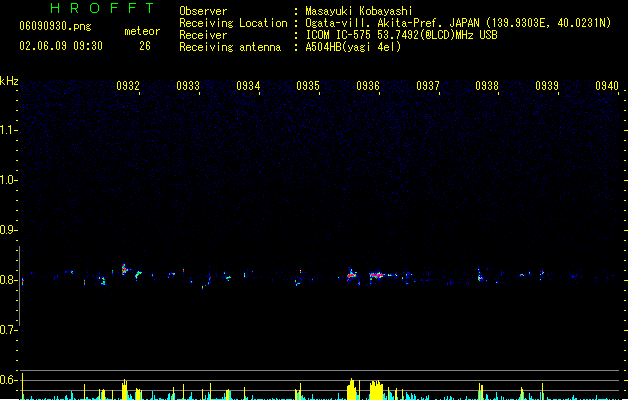The width and height of the screenshot is (629, 400).
Task: Click the 0.7 kHz axis label
Action: click(x=8, y=330)
